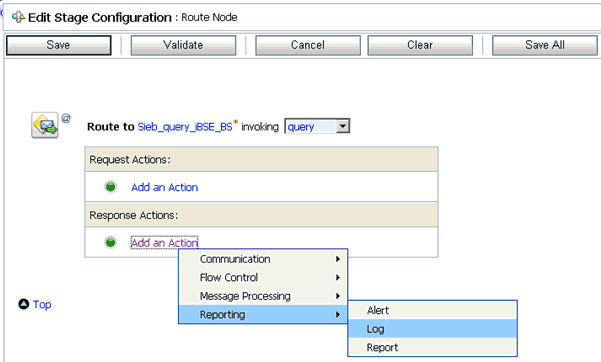Choose Log from Reporting submenu
The height and width of the screenshot is (362, 601).
click(432, 329)
